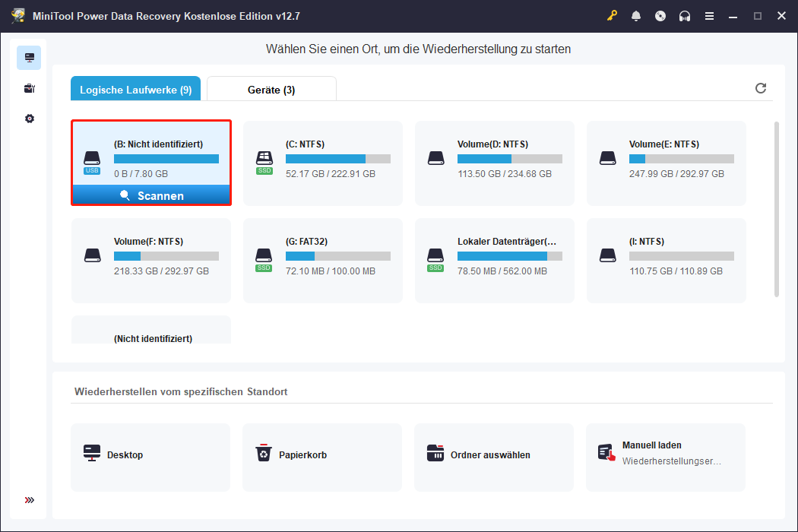The height and width of the screenshot is (532, 798).
Task: Open settings gear in left sidebar
Action: pos(30,119)
